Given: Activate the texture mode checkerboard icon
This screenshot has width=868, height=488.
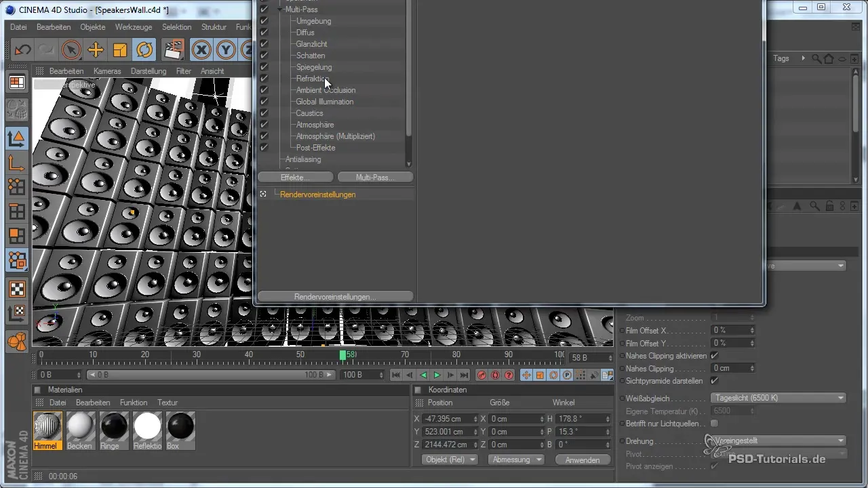Looking at the screenshot, I should coord(17,289).
